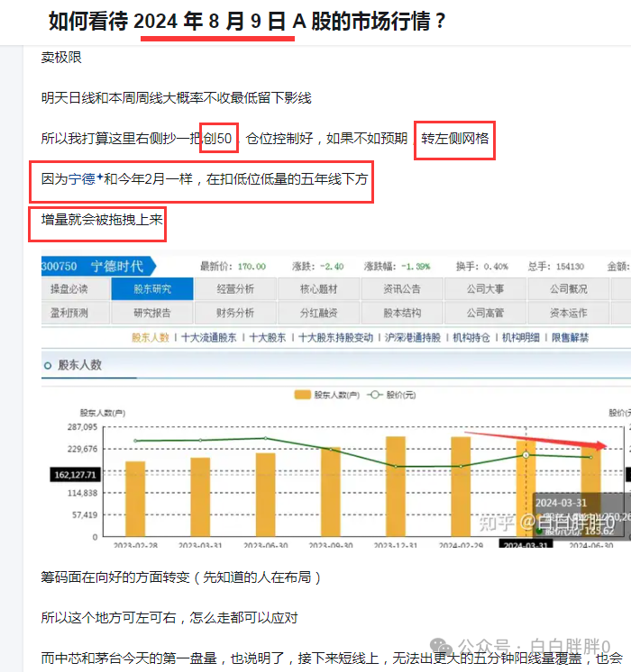Click the 2024-03-31 price data point
The image size is (631, 672).
click(526, 455)
